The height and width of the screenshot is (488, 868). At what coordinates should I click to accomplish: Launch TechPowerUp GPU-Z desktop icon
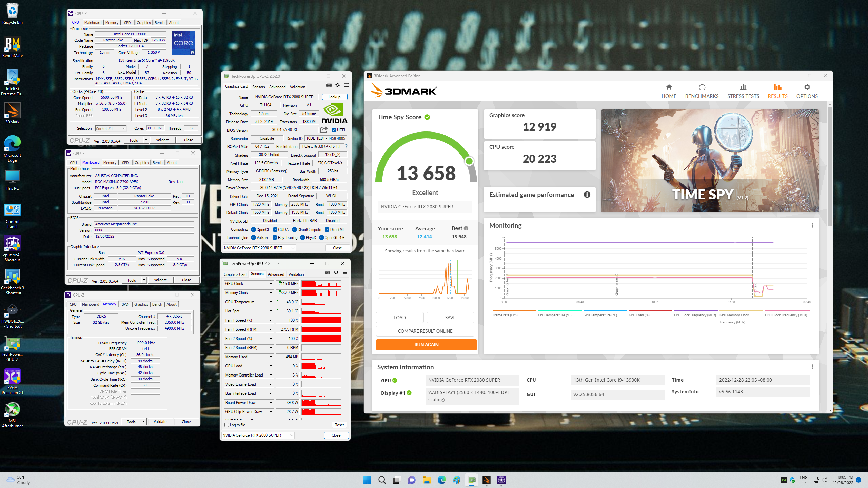point(13,348)
